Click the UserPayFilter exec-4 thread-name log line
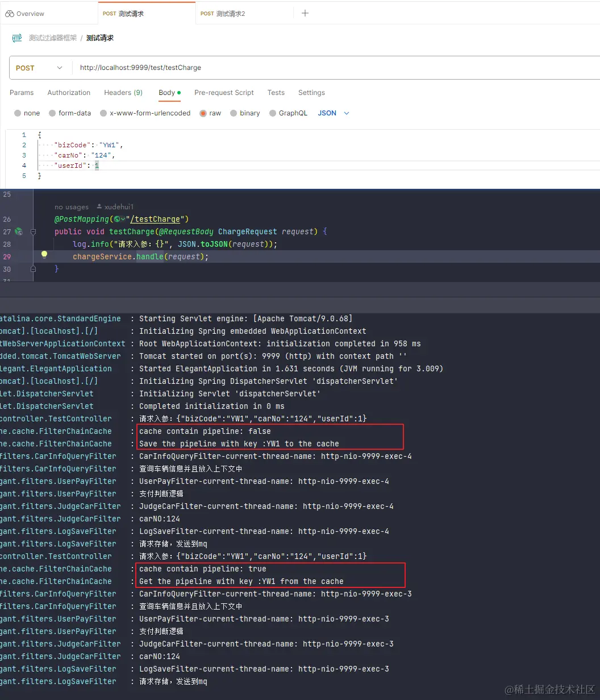The image size is (600, 700). point(264,481)
